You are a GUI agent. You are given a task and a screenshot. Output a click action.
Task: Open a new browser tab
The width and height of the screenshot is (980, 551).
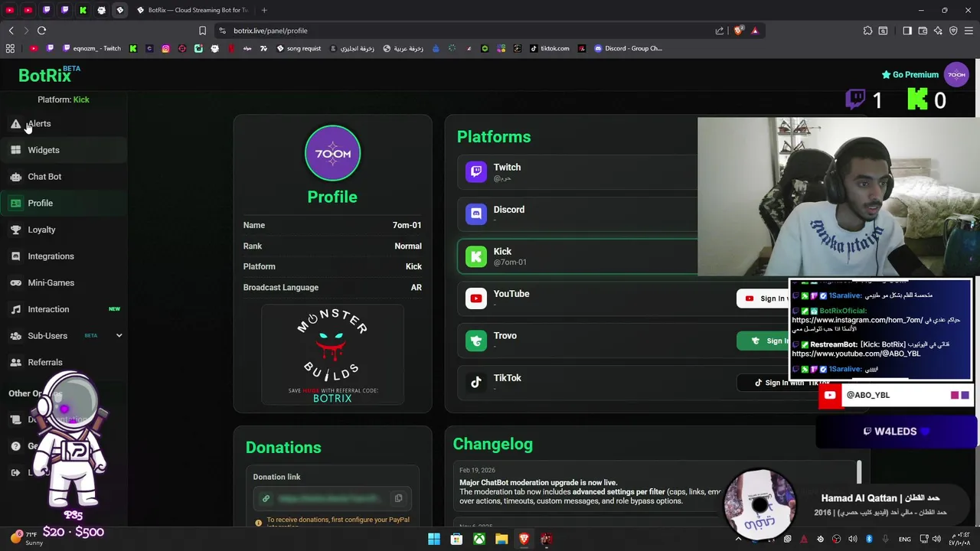(264, 10)
